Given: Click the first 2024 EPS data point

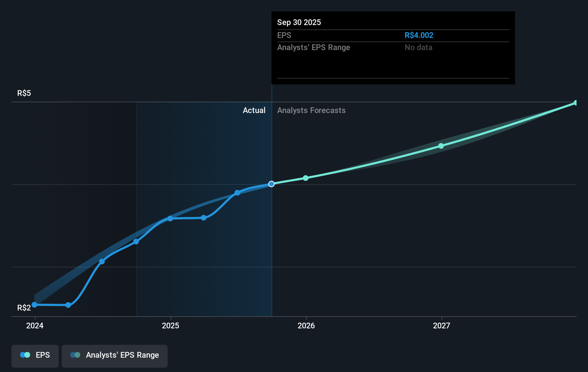Looking at the screenshot, I should (x=34, y=304).
